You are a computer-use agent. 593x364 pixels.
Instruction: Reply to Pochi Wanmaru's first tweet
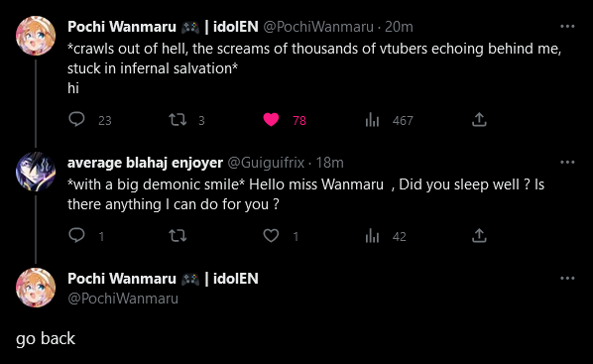click(x=76, y=120)
